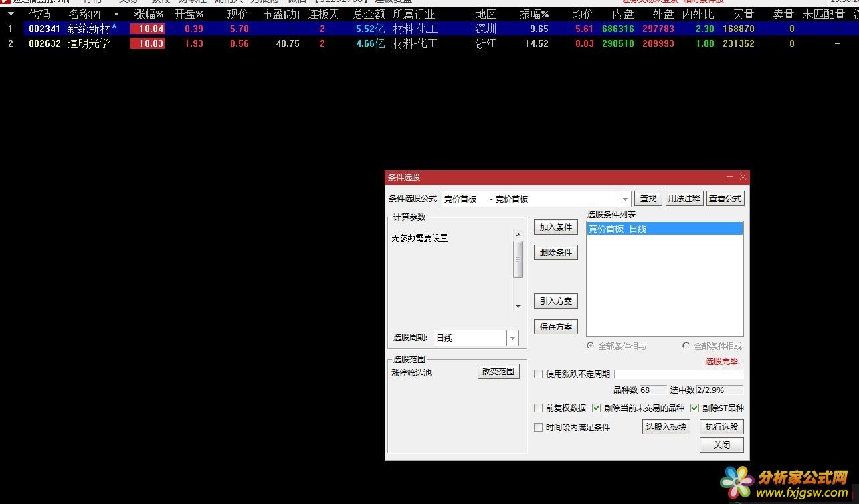This screenshot has width=859, height=504.
Task: Select 全部条件相与 radio button
Action: click(x=590, y=346)
